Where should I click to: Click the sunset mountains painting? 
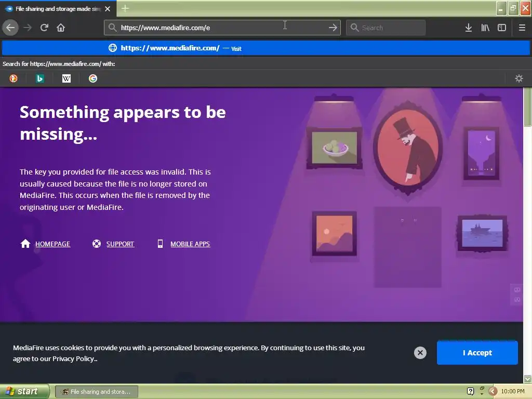[334, 233]
